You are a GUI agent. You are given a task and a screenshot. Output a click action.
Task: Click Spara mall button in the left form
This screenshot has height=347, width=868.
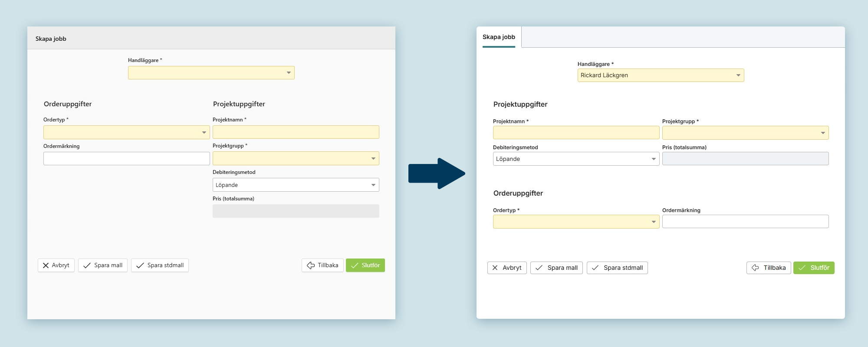click(103, 265)
